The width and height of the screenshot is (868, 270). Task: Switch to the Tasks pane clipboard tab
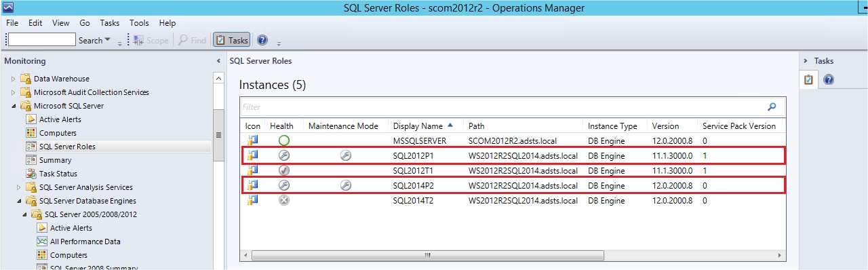[808, 79]
